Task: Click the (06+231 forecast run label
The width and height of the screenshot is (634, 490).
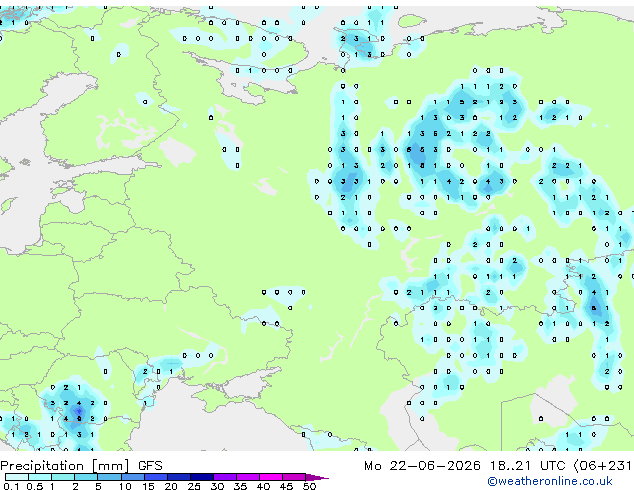Action: tap(602, 466)
